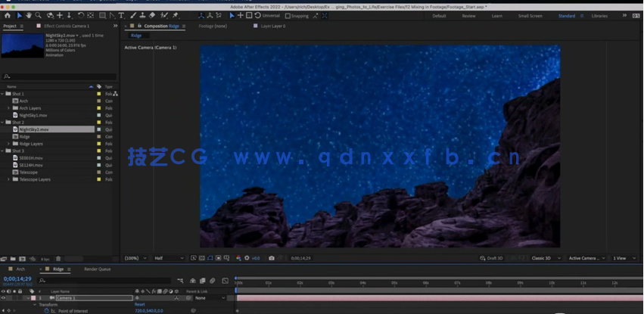Select the Type tool
This screenshot has width=644, height=314.
point(121,15)
